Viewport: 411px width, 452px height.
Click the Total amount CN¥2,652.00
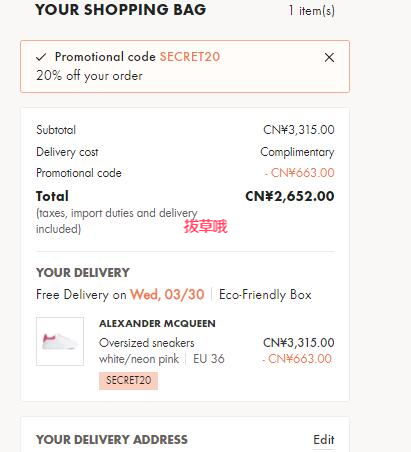[x=290, y=196]
